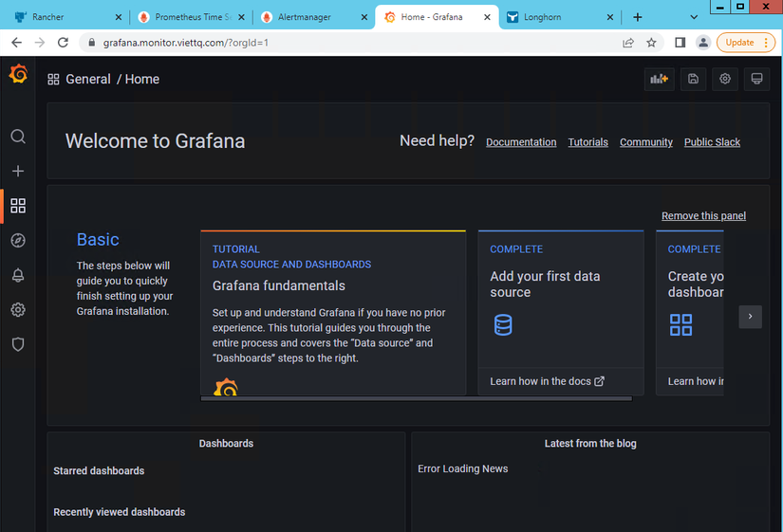Click the horizontal scrollbar under setup cards
Screen dimensions: 783x532
[417, 398]
